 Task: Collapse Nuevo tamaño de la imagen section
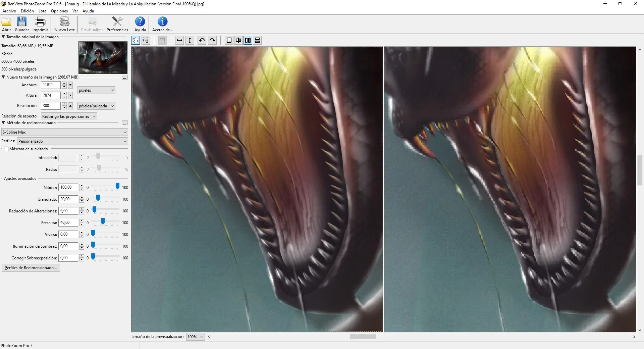coord(3,77)
